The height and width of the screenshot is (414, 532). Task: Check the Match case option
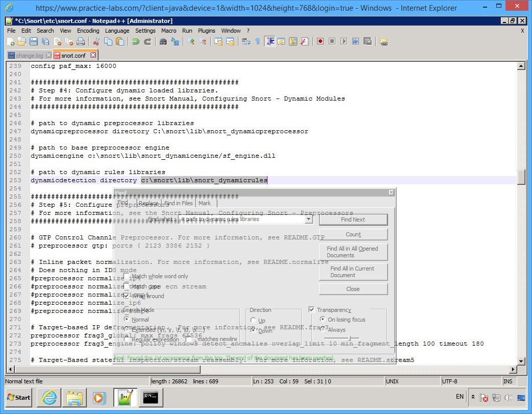tap(127, 286)
